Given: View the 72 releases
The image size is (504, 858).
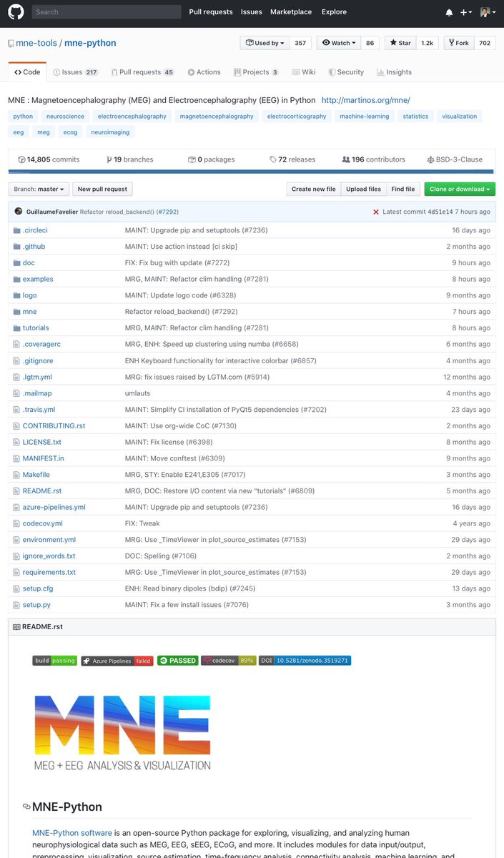Looking at the screenshot, I should click(292, 159).
